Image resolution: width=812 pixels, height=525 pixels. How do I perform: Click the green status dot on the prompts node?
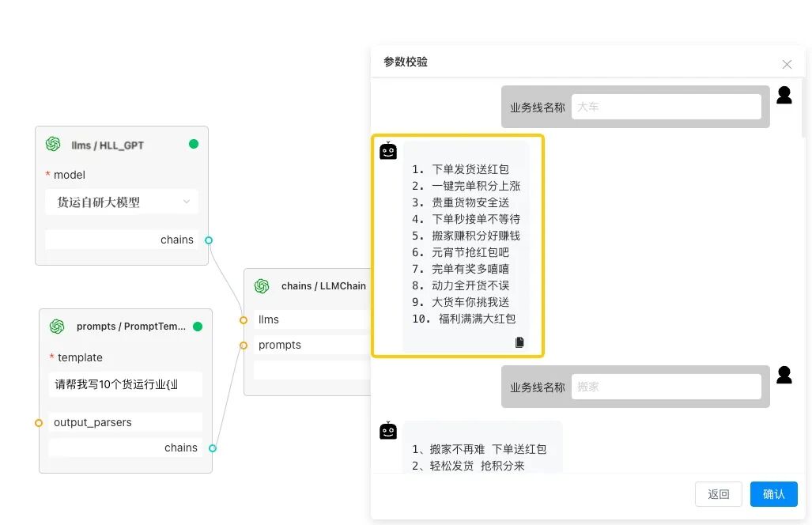pyautogui.click(x=198, y=327)
